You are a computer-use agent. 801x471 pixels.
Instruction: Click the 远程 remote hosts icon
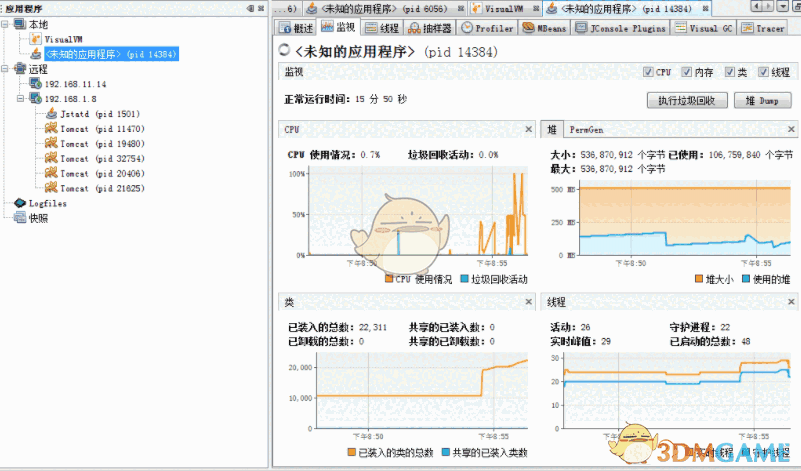click(19, 68)
